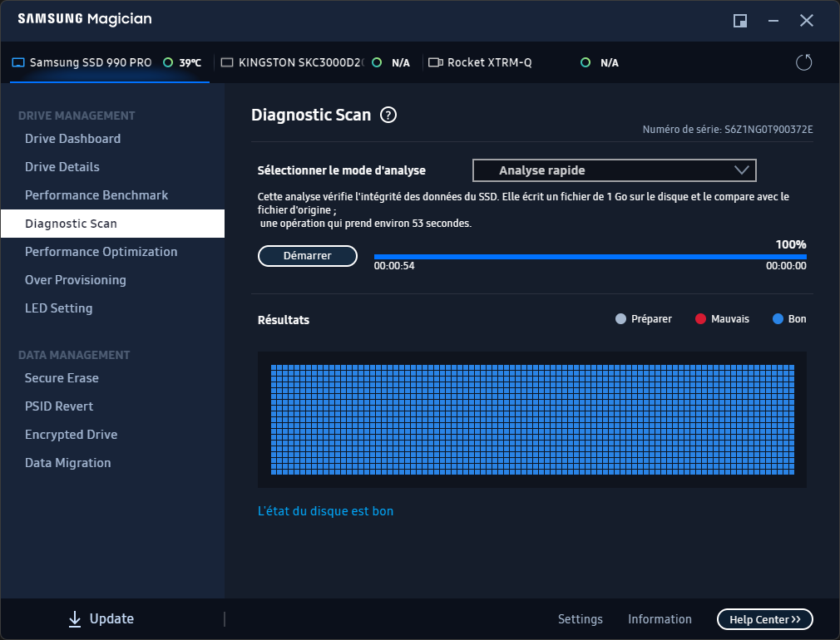Image resolution: width=840 pixels, height=640 pixels.
Task: Open the Analyse rapide scan mode dropdown
Action: (614, 170)
